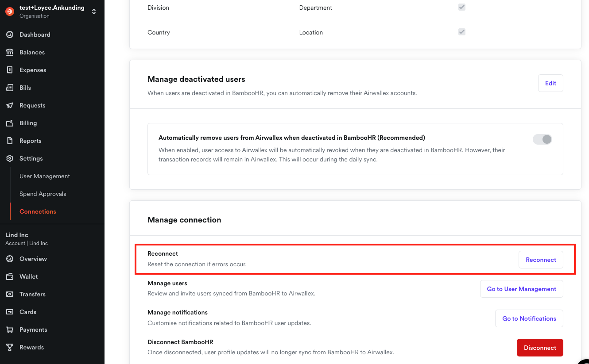This screenshot has height=364, width=589.
Task: Click the organisation globe avatar icon
Action: pyautogui.click(x=10, y=11)
